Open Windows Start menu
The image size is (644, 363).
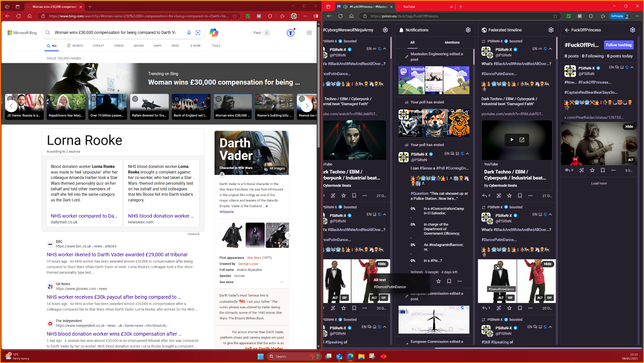point(260,356)
